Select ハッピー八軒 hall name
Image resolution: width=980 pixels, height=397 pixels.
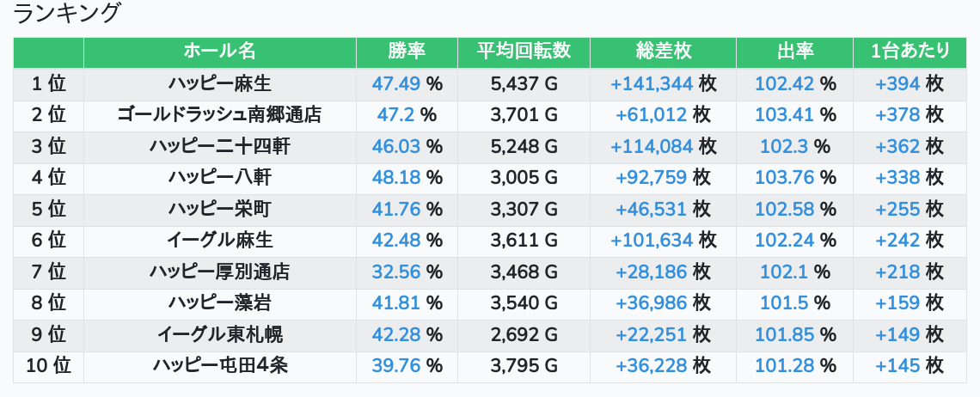220,178
